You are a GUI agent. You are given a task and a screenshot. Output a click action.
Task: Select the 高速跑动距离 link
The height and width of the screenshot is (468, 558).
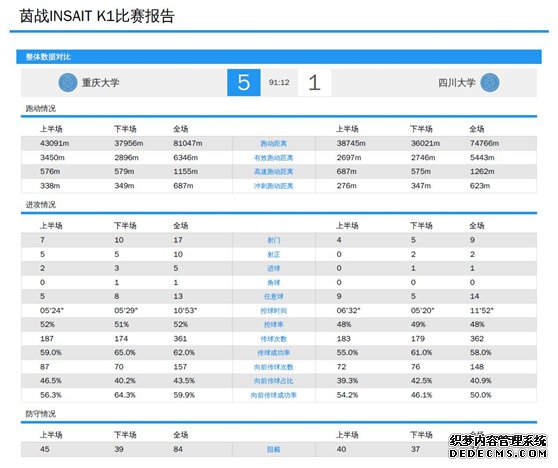[273, 172]
